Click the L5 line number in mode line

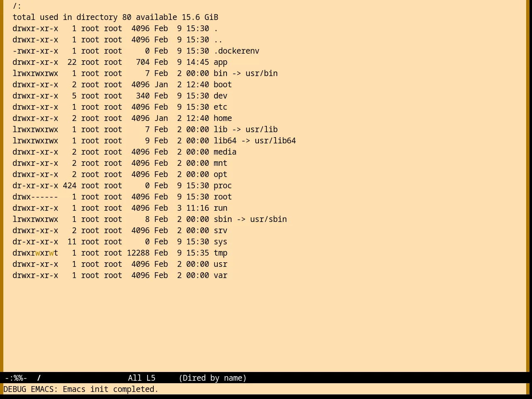tap(150, 378)
